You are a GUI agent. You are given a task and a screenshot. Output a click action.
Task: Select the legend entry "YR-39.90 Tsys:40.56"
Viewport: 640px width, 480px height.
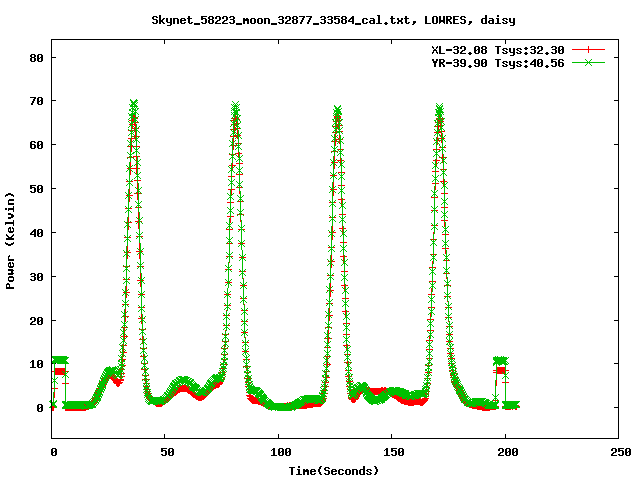(498, 63)
